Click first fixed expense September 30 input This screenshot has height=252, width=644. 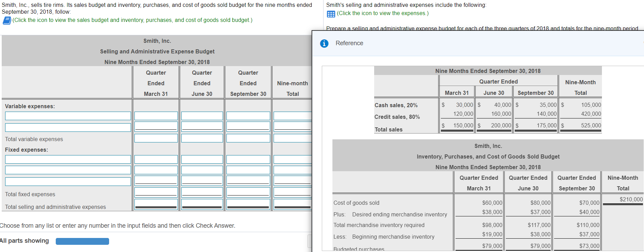point(248,159)
